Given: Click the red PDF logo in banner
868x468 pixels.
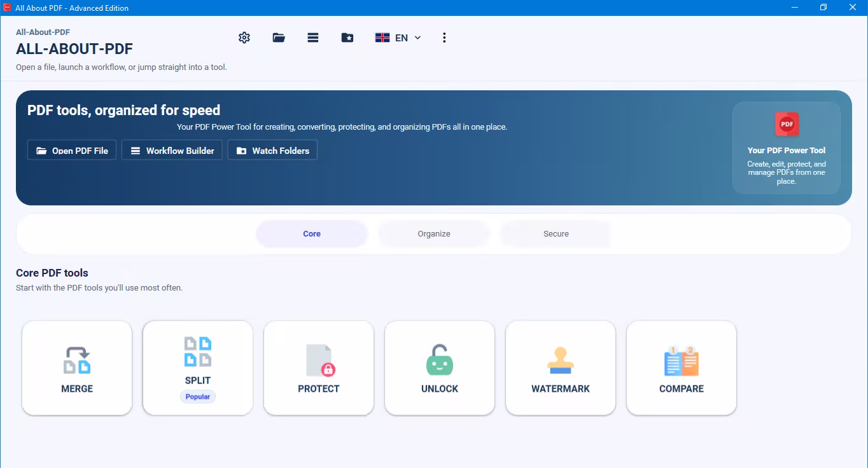Looking at the screenshot, I should (787, 124).
